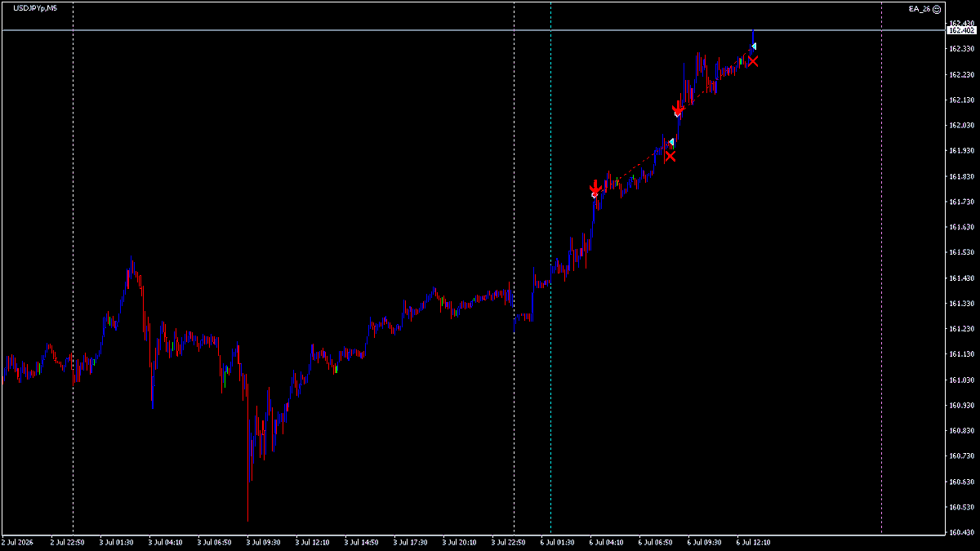Image resolution: width=980 pixels, height=551 pixels.
Task: Click the 6 Jul 06:50 time label
Action: [657, 542]
